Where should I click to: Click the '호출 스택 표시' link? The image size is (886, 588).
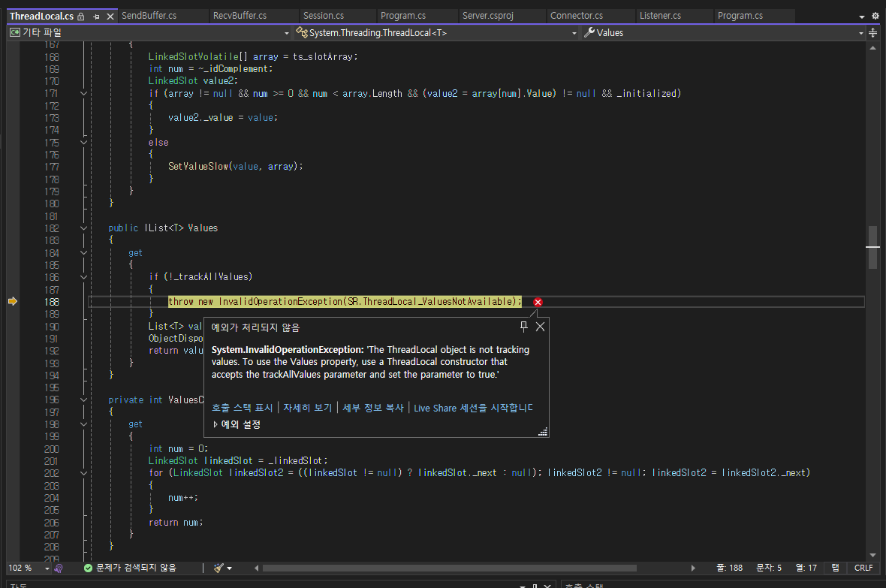tap(242, 408)
